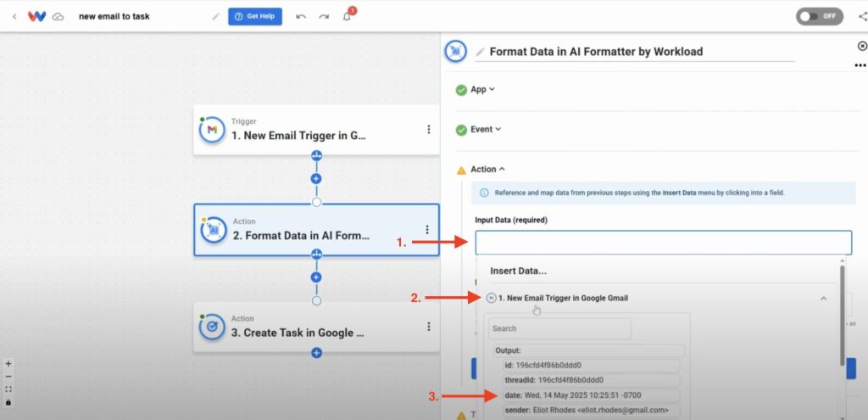The image size is (868, 420).
Task: Zoom in on the canvas
Action: 8,364
